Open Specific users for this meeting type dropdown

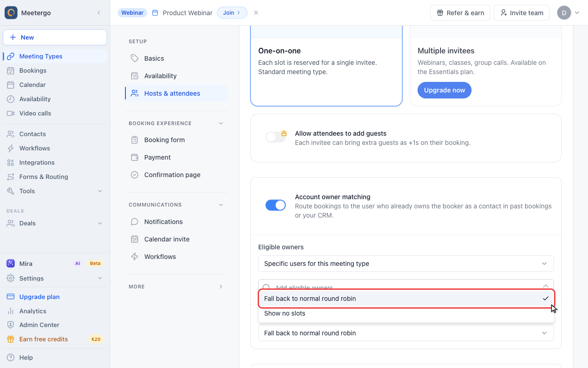406,264
